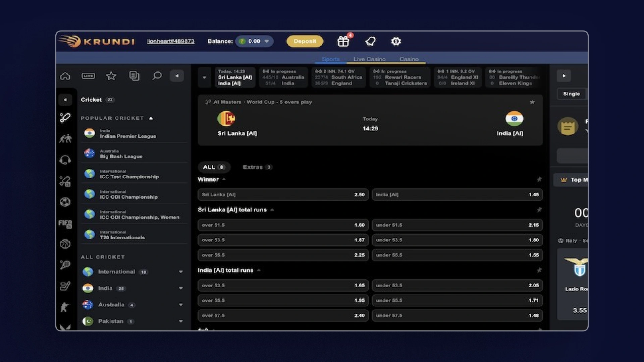644x362 pixels.
Task: Collapse sidebar using left arrow button
Action: [x=177, y=76]
